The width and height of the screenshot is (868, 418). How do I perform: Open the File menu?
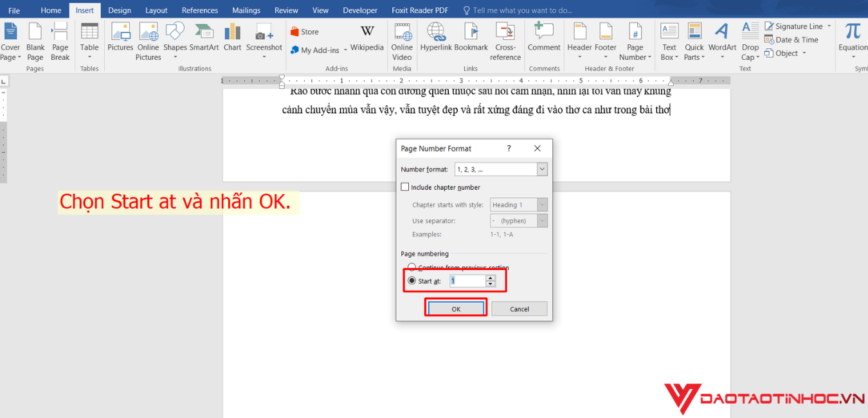(x=14, y=10)
